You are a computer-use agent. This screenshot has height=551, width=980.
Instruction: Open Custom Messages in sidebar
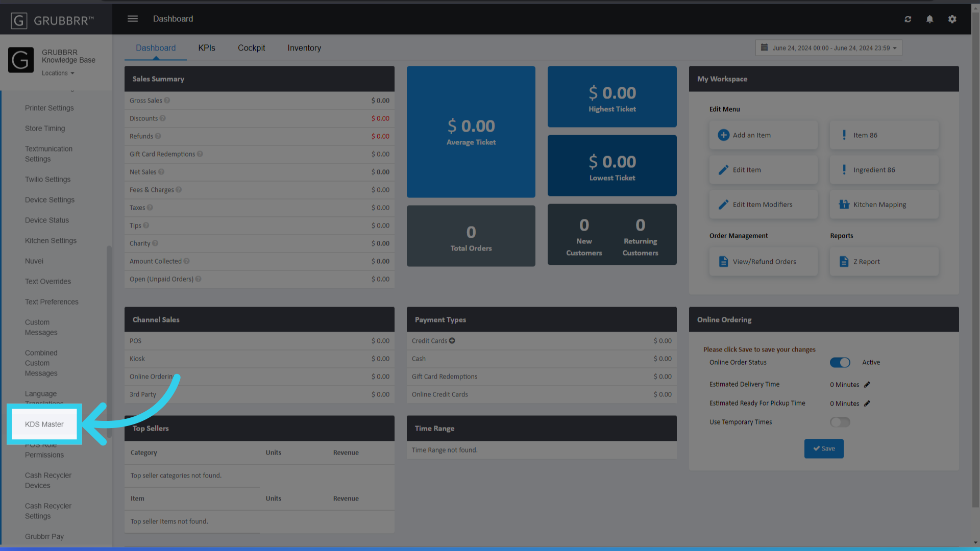tap(41, 328)
